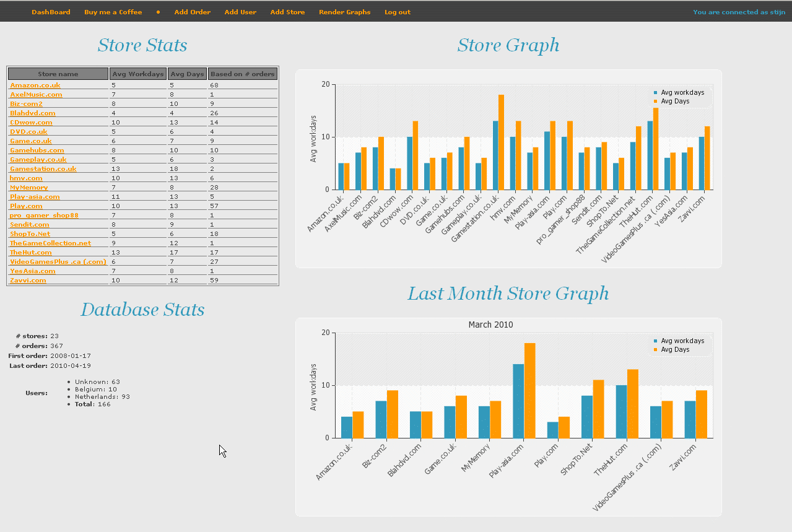Click orange Avg Days swatch in March 2010 legend
This screenshot has height=532, width=792.
[655, 350]
